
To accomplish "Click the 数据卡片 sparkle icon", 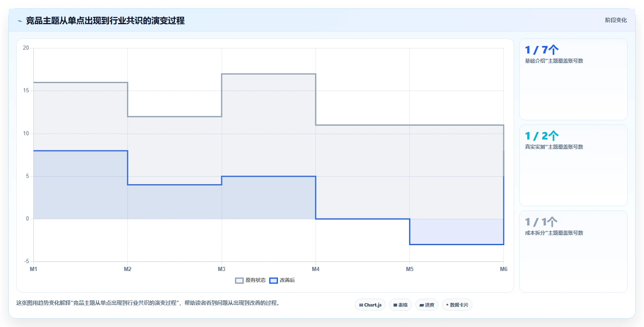I will (x=447, y=305).
